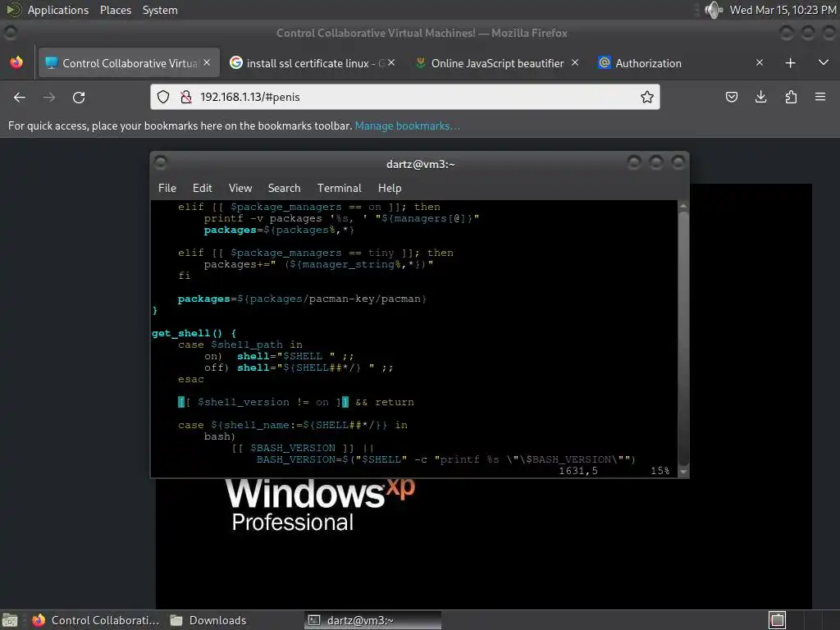
Task: Click the terminal scrollbar down arrow
Action: pyautogui.click(x=683, y=472)
